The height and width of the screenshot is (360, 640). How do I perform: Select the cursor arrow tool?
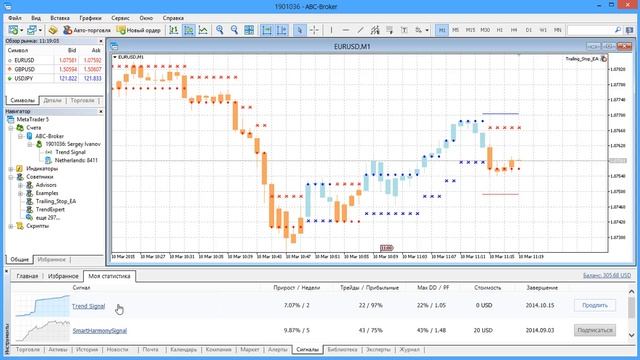[300, 30]
